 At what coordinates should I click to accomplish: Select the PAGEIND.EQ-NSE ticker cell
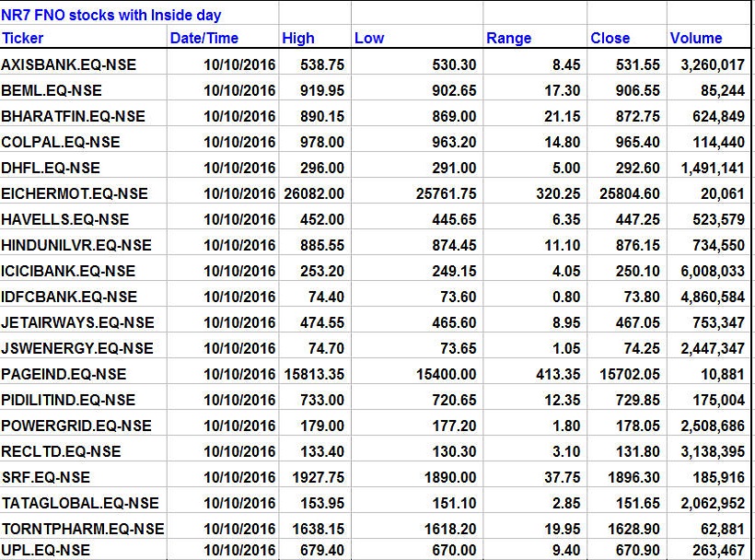[x=64, y=374]
